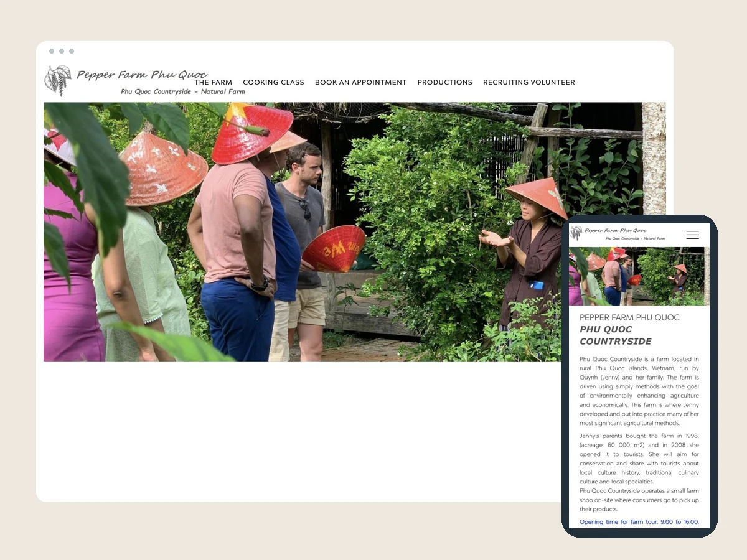
Task: Click the desktop tagline Phu Quoc Countryside - Natural Farm
Action: click(x=183, y=91)
